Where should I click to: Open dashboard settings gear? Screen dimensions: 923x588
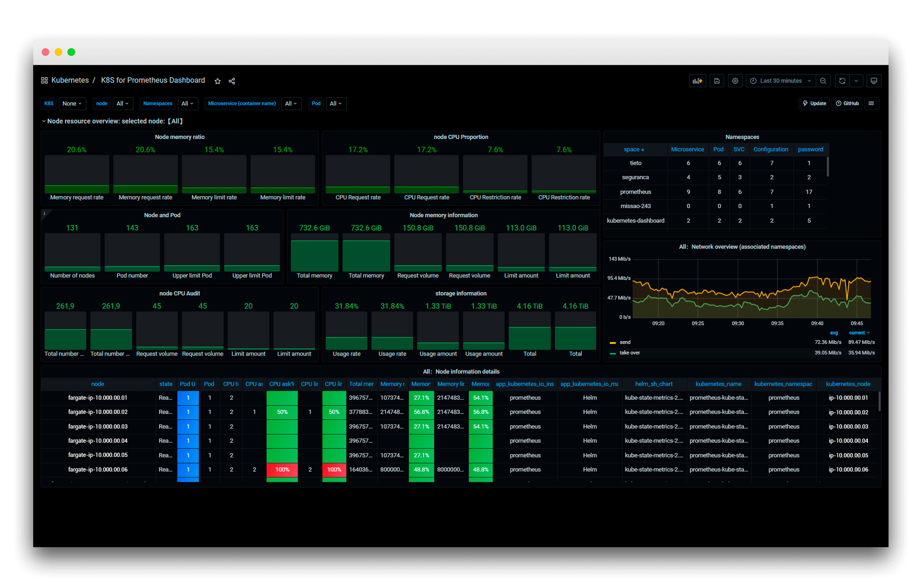735,81
